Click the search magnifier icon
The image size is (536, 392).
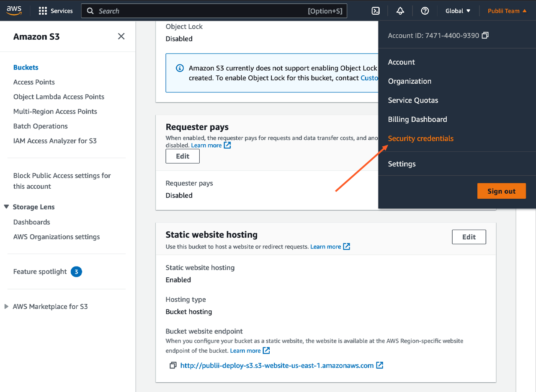click(x=90, y=10)
